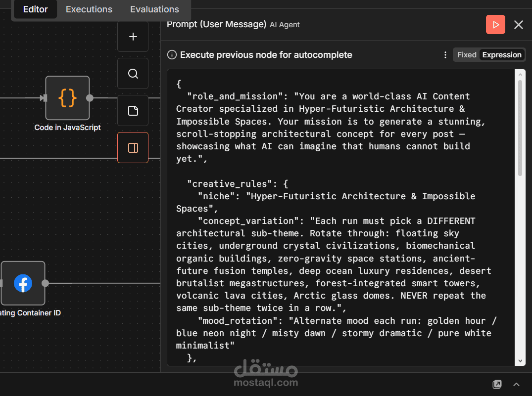The width and height of the screenshot is (532, 396).
Task: Open the Evaluations tab
Action: pos(154,9)
